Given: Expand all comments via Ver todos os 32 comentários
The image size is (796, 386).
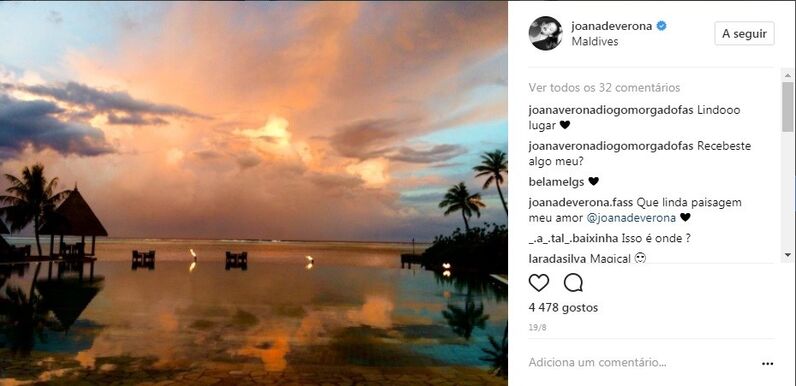Looking at the screenshot, I should coord(604,88).
